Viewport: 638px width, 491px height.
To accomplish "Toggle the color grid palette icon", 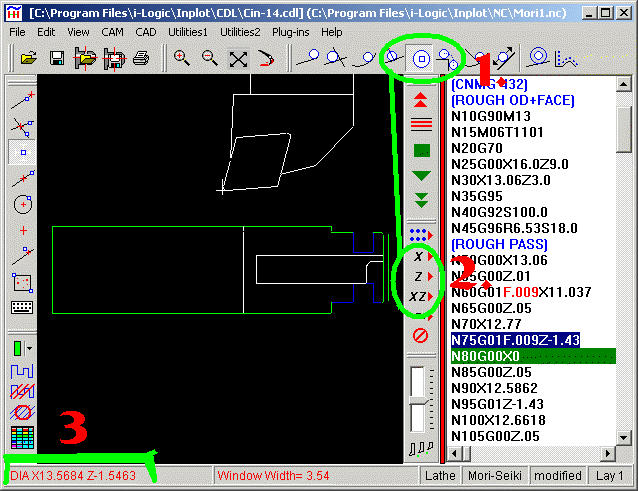I will (22, 437).
